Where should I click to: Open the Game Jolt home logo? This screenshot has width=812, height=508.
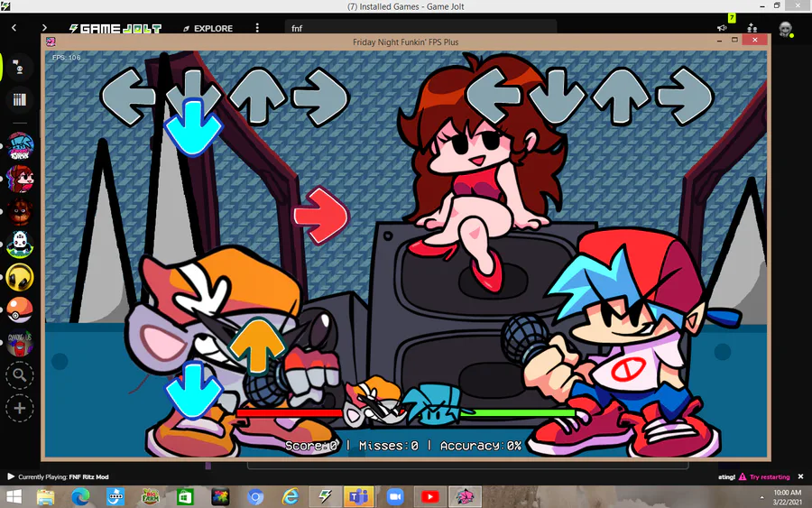click(x=115, y=29)
